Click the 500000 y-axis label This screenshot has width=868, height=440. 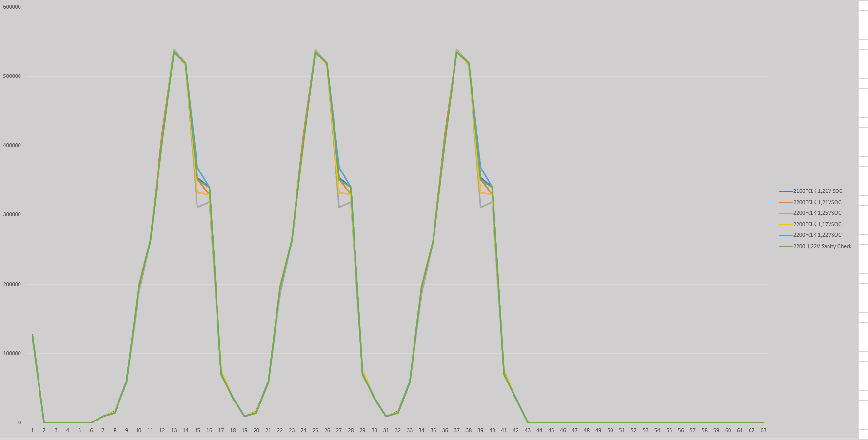click(x=12, y=76)
